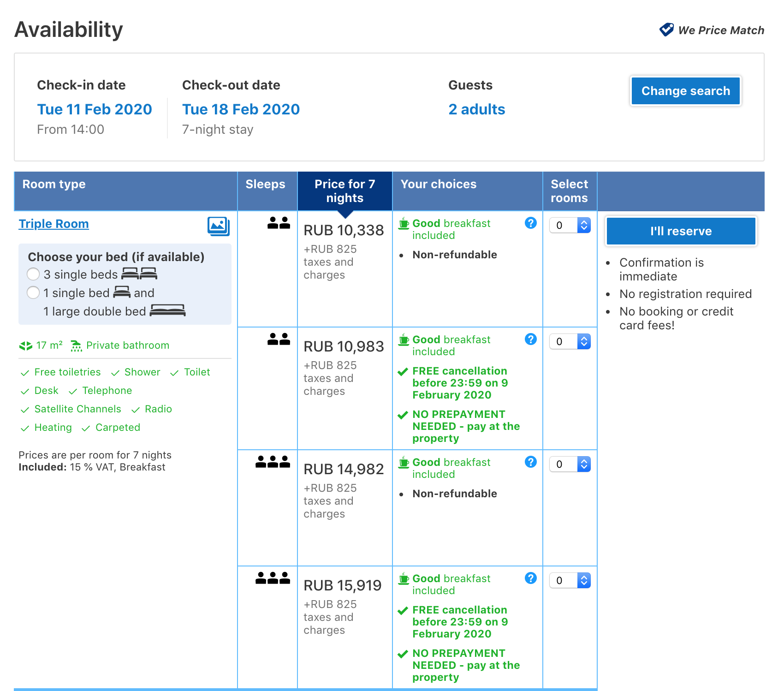The image size is (784, 691).
Task: Open the help question mark for RUB 10,983
Action: [x=531, y=340]
